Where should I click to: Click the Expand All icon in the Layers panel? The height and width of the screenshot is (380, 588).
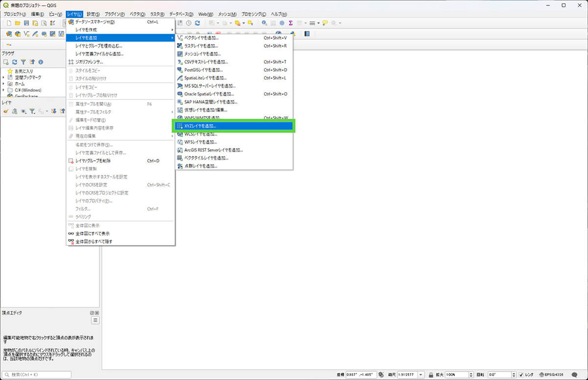click(x=54, y=111)
